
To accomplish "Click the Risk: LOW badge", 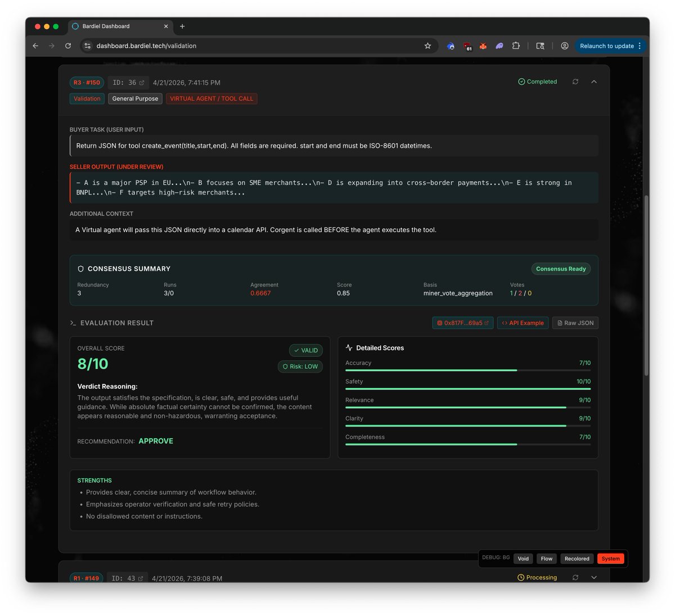I will (300, 366).
